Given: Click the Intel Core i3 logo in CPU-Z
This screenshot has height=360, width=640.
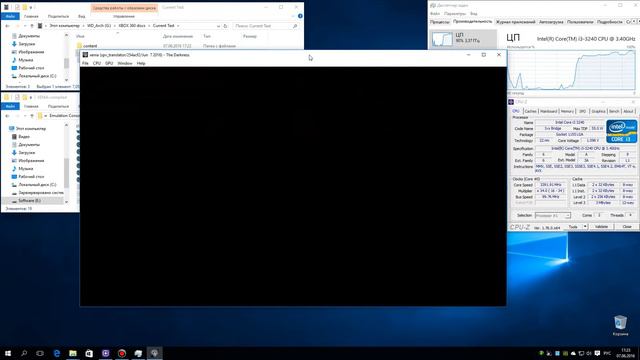Looking at the screenshot, I should point(621,131).
